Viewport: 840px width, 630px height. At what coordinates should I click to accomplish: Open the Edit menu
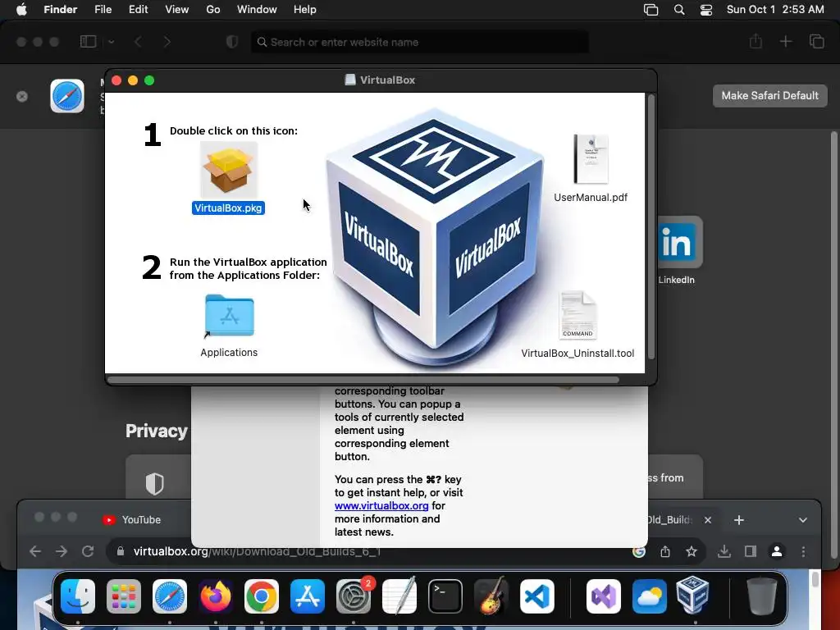[x=138, y=10]
